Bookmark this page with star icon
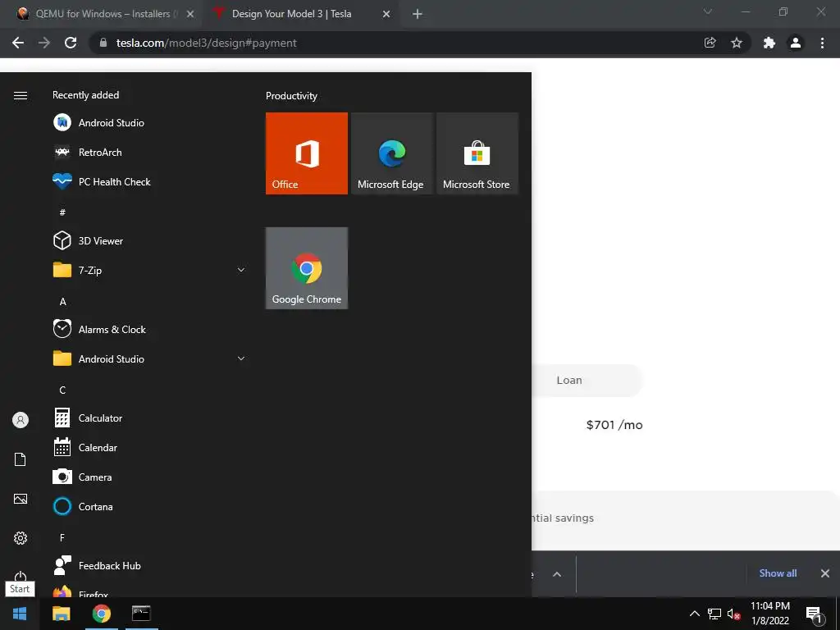 (737, 43)
